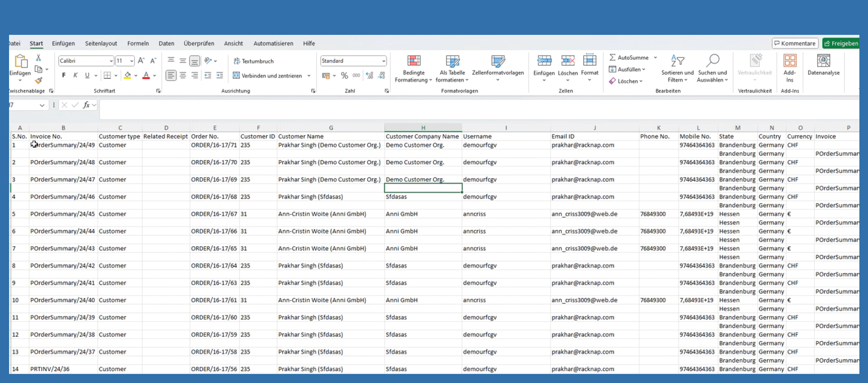Viewport: 868px width, 383px height.
Task: Click the green Freigeben button
Action: [x=841, y=43]
